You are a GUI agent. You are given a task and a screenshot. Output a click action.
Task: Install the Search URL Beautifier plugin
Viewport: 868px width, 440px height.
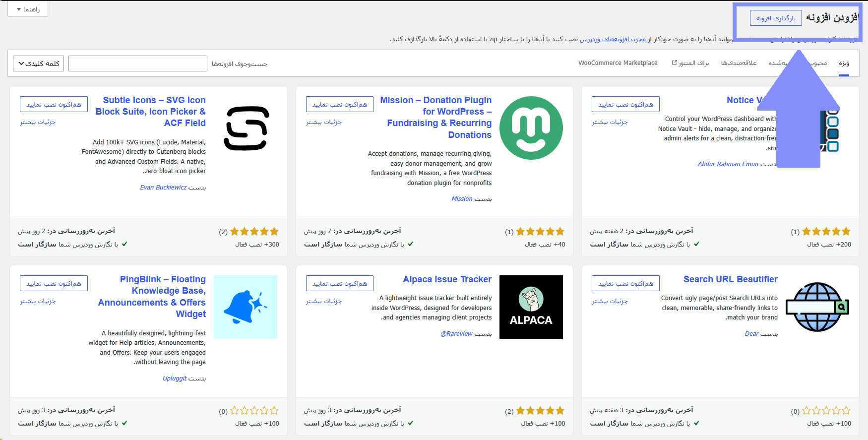(x=625, y=283)
